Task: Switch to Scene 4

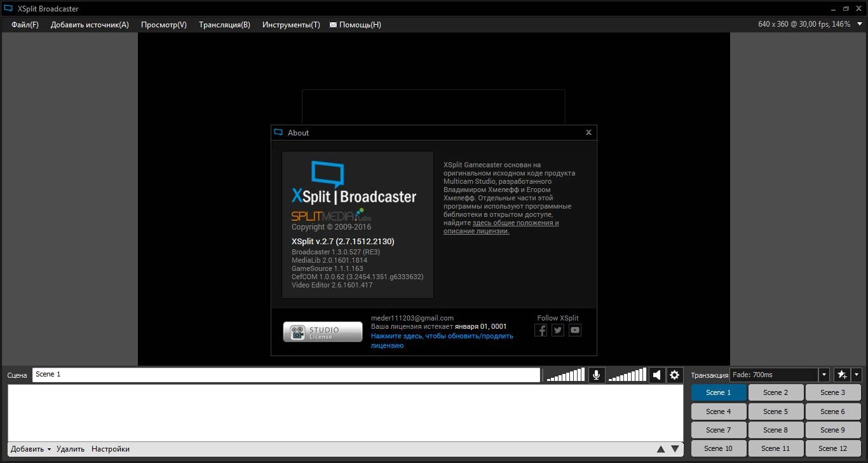Action: [719, 411]
